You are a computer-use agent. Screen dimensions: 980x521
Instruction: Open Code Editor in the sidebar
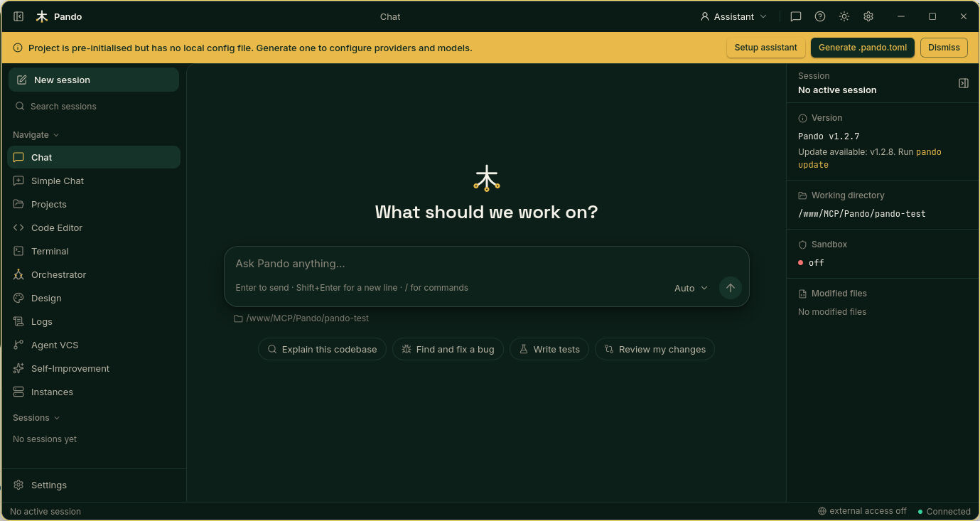pos(94,227)
